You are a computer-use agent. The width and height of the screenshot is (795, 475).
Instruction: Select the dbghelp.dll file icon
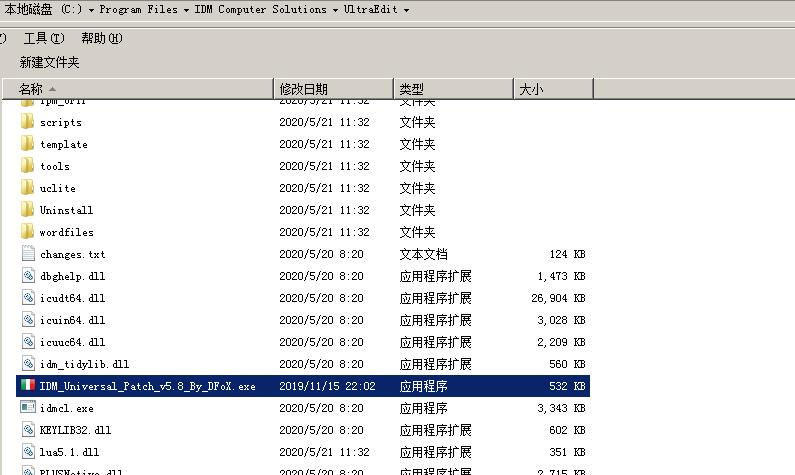(x=28, y=276)
